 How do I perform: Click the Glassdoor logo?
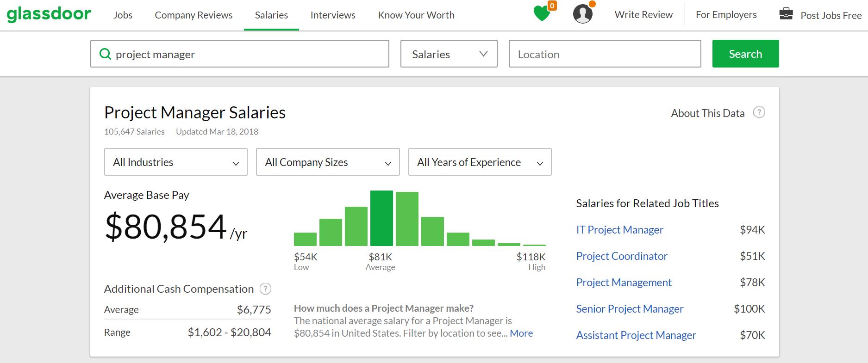click(x=49, y=14)
